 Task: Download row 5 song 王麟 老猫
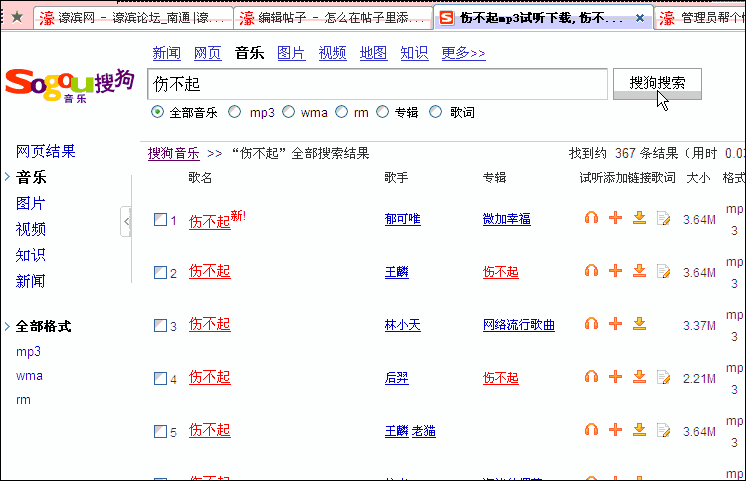point(639,430)
